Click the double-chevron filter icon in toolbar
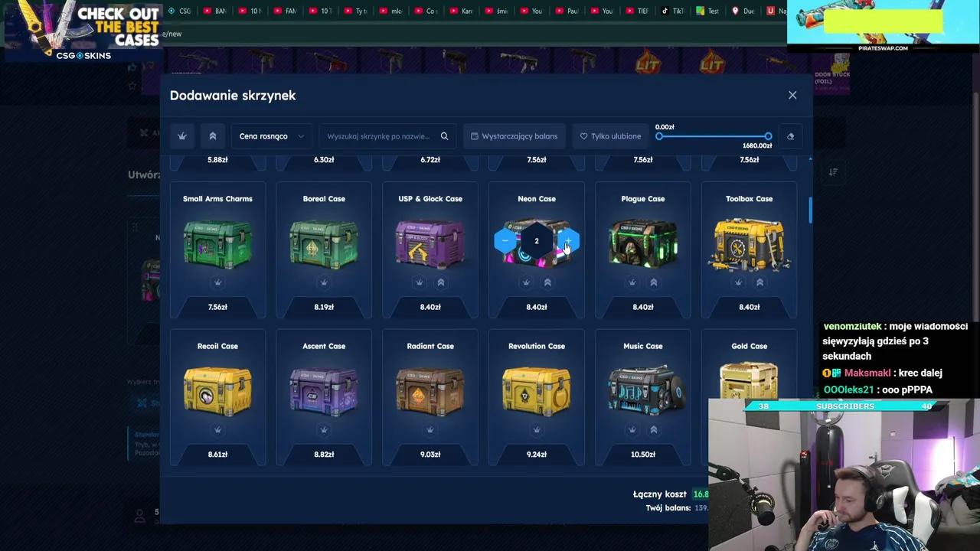The width and height of the screenshot is (980, 551). (x=213, y=136)
